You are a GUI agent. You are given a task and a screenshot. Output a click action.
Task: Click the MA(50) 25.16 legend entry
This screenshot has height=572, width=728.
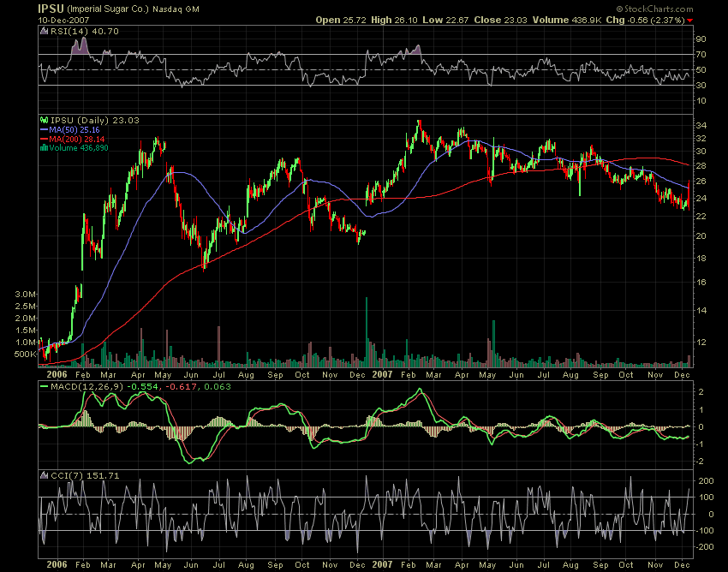[x=75, y=130]
